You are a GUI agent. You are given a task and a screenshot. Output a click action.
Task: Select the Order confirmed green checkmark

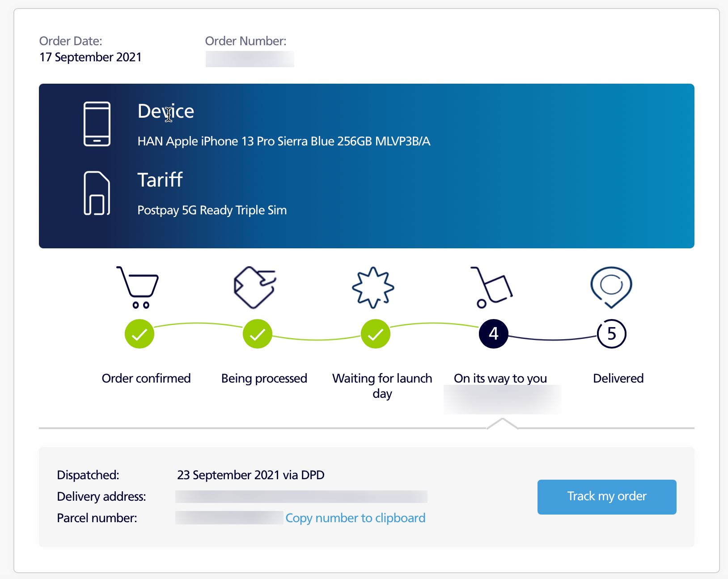tap(140, 334)
